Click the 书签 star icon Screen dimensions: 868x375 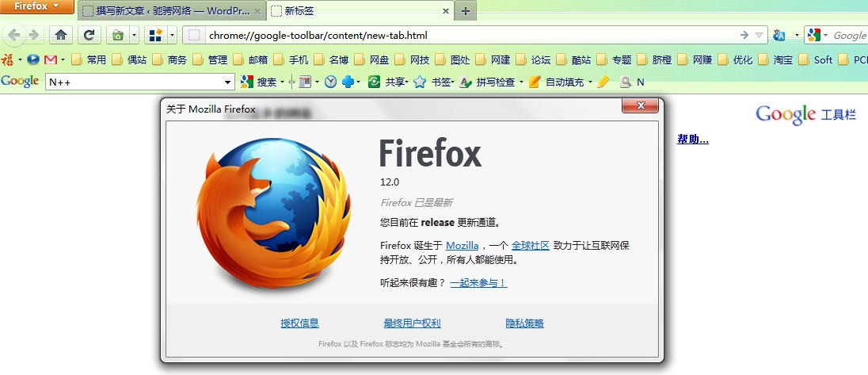[x=420, y=82]
